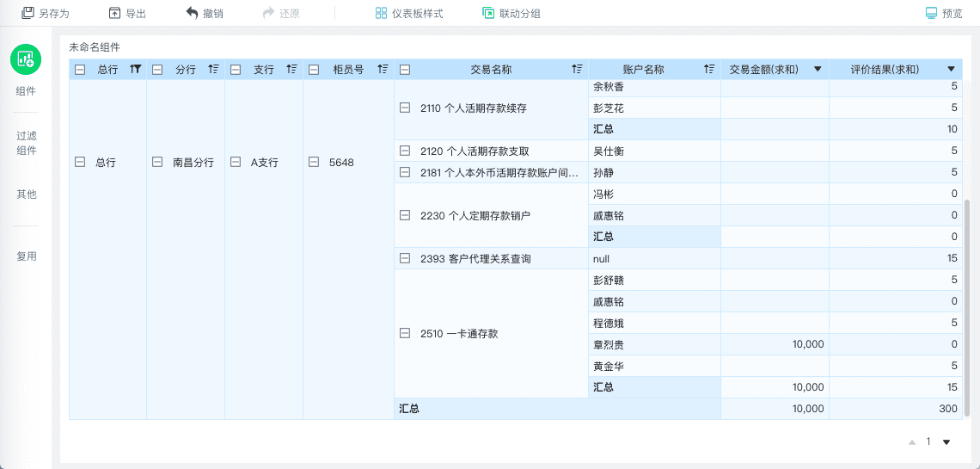Screen dimensions: 980x469
Task: Toggle collapse box in 支行 column header
Action: [236, 70]
